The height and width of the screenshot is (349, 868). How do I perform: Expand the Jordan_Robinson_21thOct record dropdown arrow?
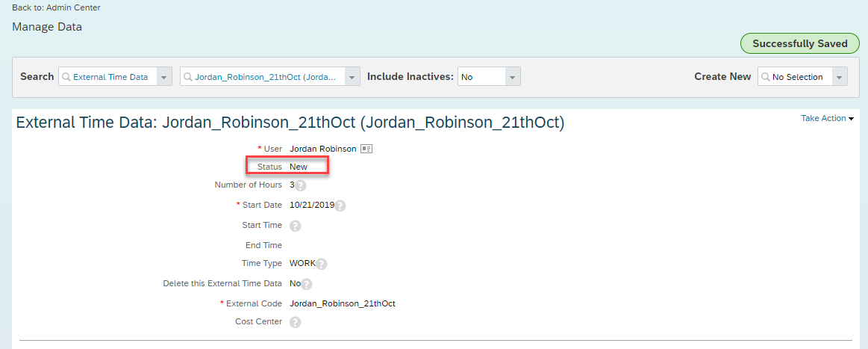(x=353, y=77)
